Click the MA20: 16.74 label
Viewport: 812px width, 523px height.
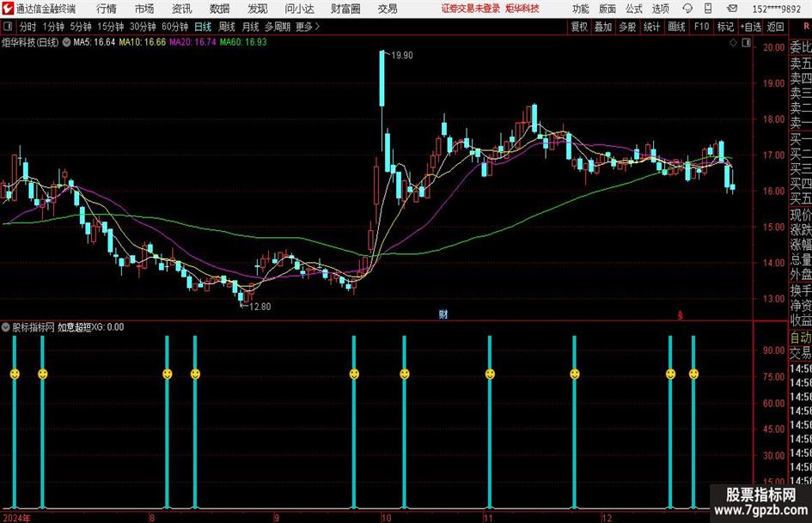(x=192, y=42)
